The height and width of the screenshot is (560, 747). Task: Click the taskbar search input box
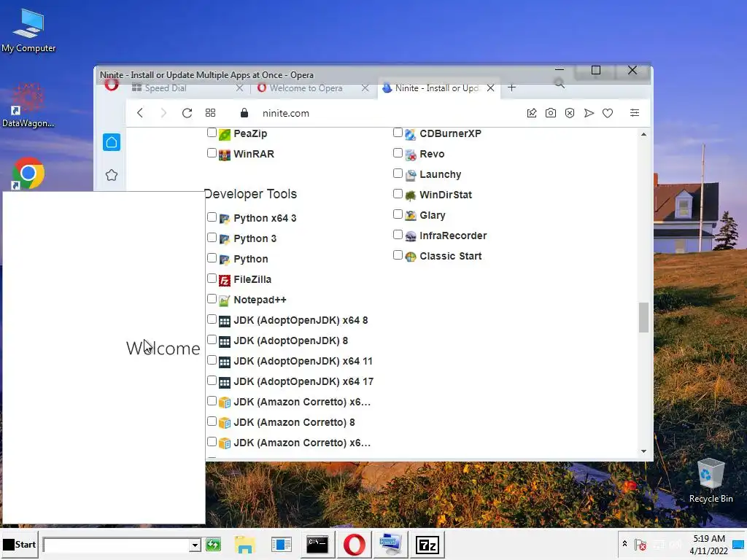(116, 545)
